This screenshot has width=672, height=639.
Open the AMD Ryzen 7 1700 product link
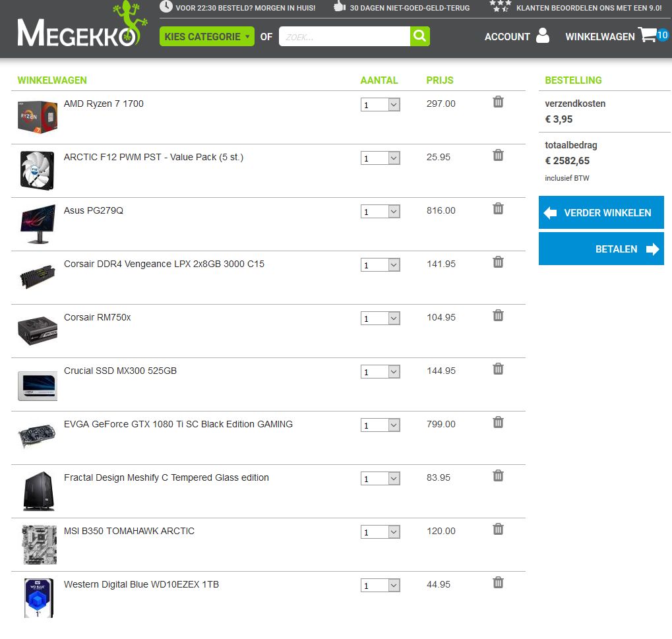104,104
